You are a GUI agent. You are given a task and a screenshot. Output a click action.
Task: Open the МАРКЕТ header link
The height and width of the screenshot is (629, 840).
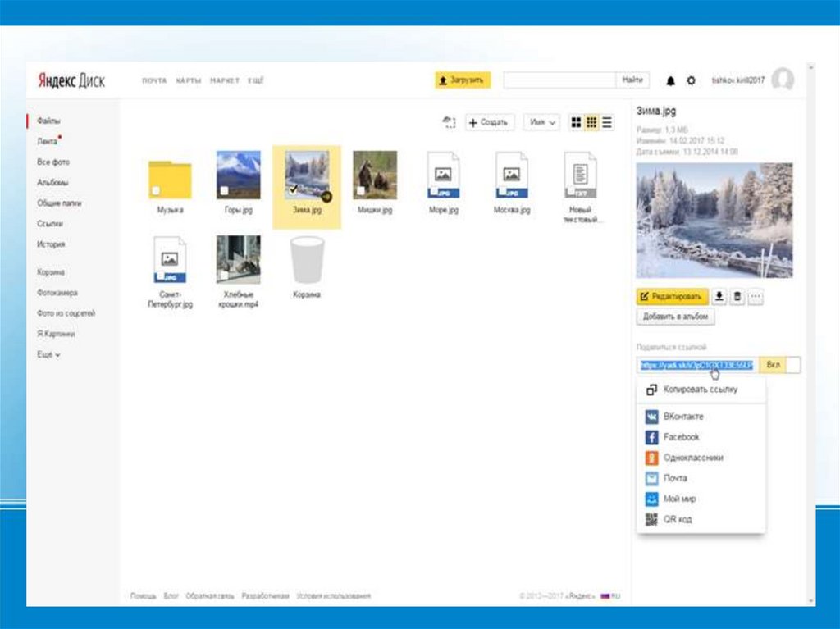(225, 80)
